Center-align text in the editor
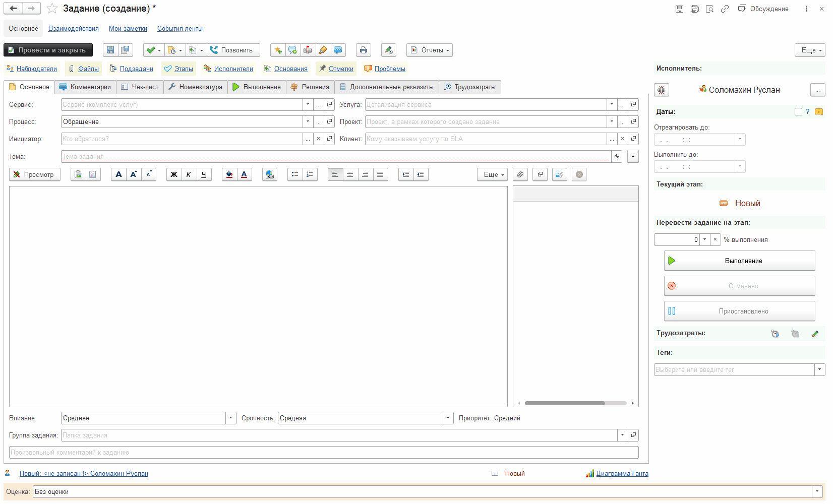Screen dimensions: 833x504 tap(350, 174)
